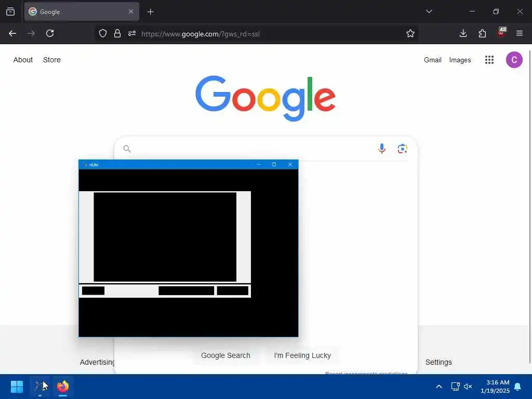532x399 pixels.
Task: Open the Gmail link
Action: coord(433,60)
